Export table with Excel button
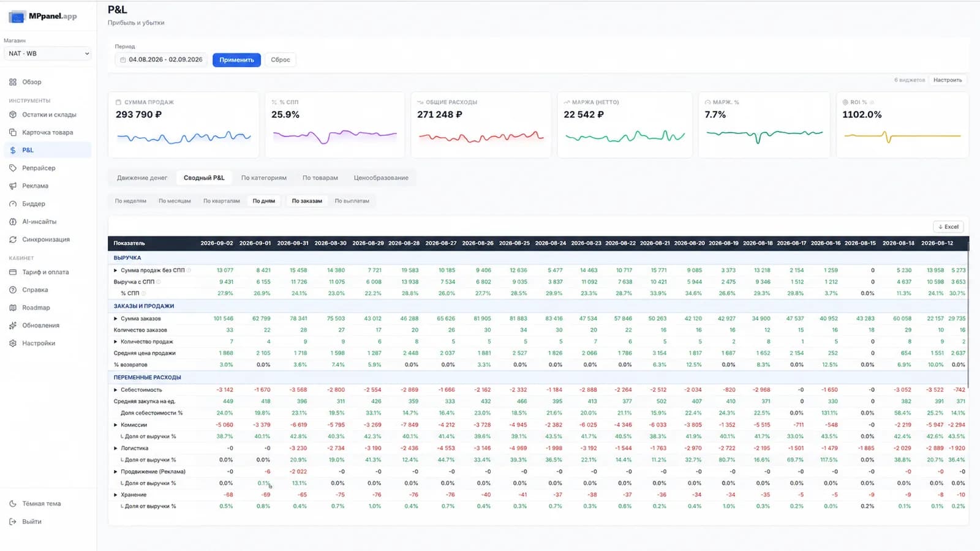The width and height of the screenshot is (980, 551). pyautogui.click(x=948, y=227)
